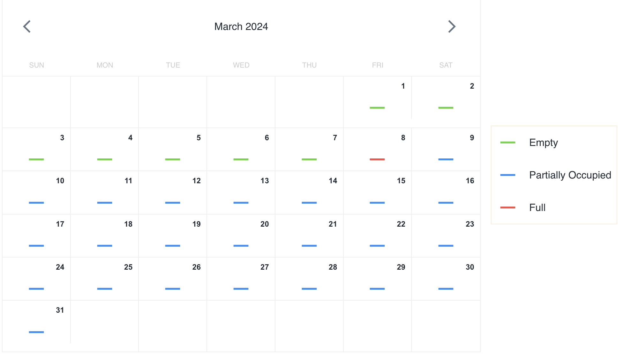This screenshot has height=364, width=623.
Task: Click the Partially Occupied legend label
Action: coord(570,175)
